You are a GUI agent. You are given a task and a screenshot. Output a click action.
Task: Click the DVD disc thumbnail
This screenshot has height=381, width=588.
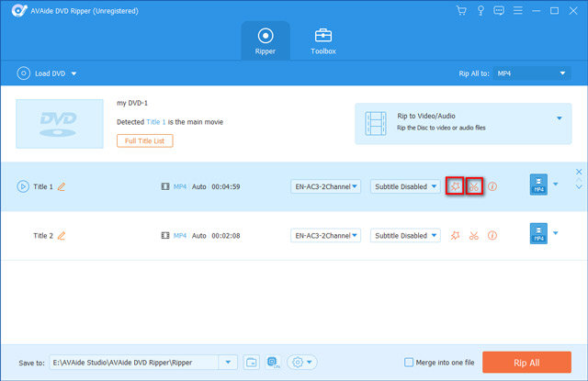click(x=59, y=124)
